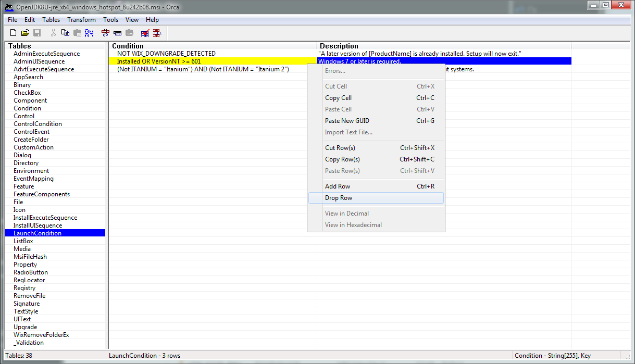Select the NOT WIX_DOWNGRADE_DETECTED condition cell

166,54
